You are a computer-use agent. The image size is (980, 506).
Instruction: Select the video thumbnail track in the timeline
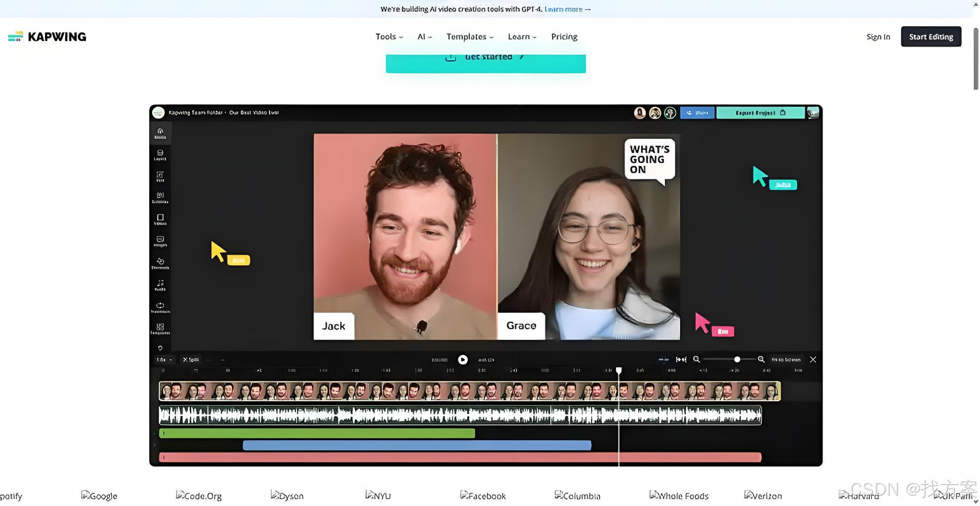(470, 391)
